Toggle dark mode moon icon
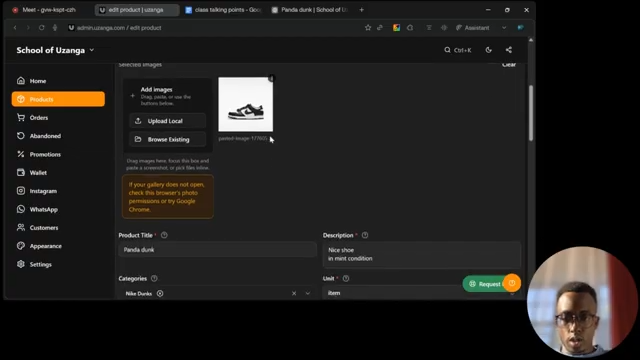The height and width of the screenshot is (360, 640). click(x=489, y=50)
